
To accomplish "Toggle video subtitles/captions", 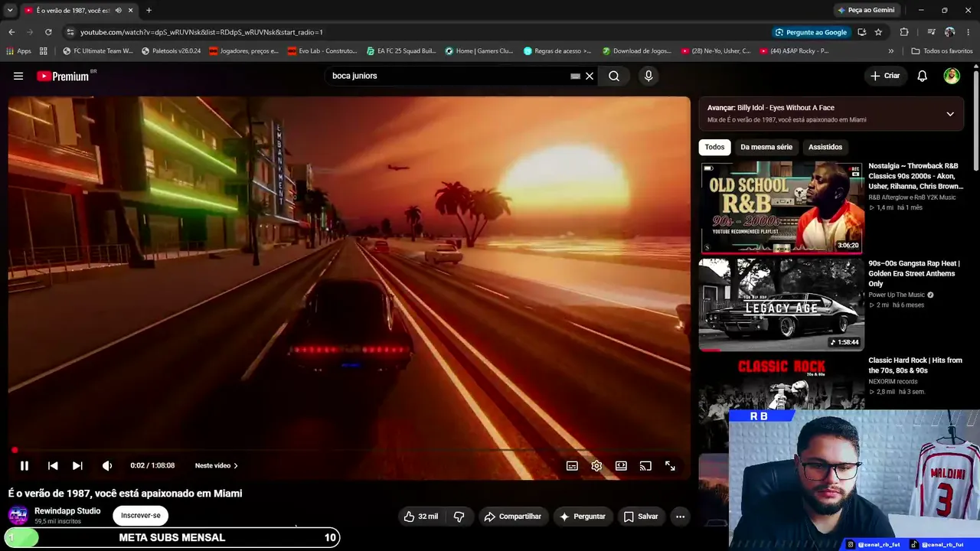I will pyautogui.click(x=572, y=465).
